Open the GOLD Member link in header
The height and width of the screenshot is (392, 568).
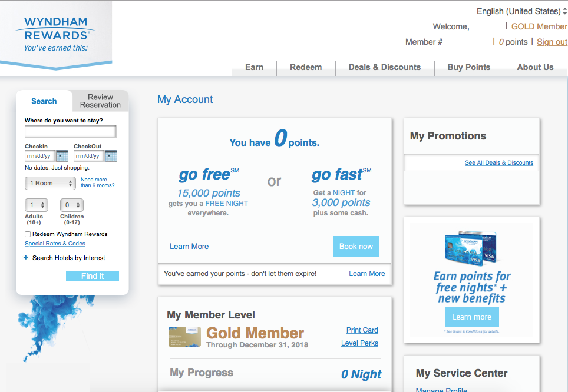point(539,26)
